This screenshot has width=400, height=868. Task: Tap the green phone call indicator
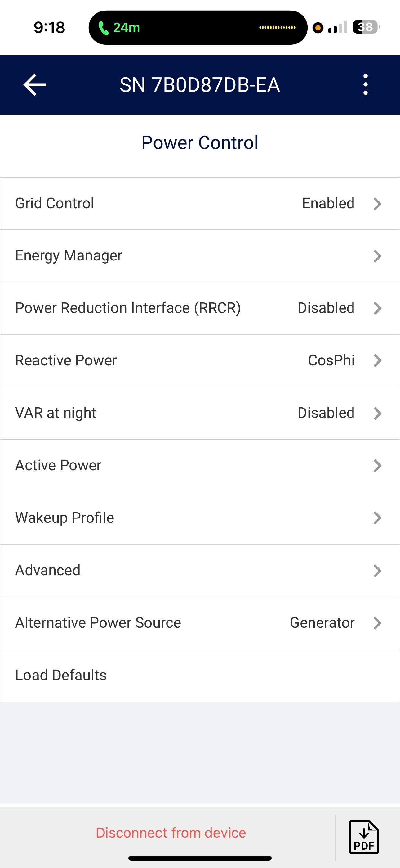[119, 28]
